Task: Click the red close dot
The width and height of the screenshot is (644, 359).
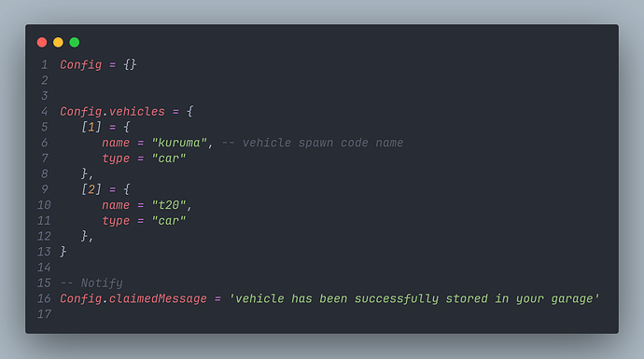Action: coord(42,42)
